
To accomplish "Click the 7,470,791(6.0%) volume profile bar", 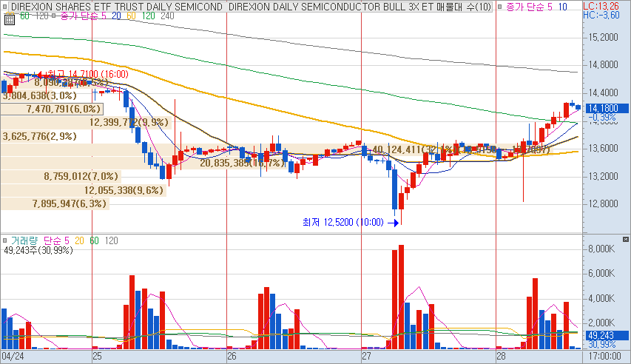I will (52, 109).
